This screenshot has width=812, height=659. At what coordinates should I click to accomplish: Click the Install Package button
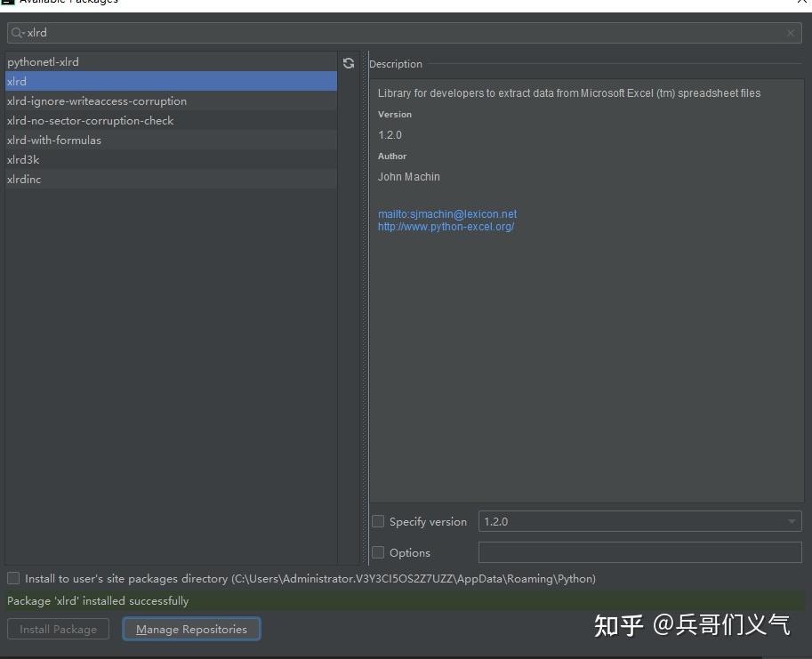pos(57,629)
